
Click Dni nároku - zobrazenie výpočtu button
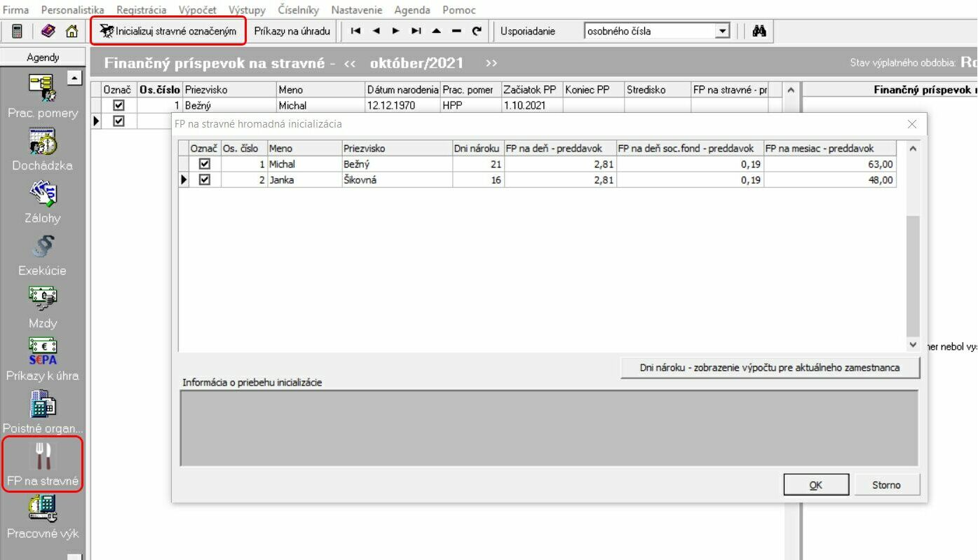coord(770,367)
